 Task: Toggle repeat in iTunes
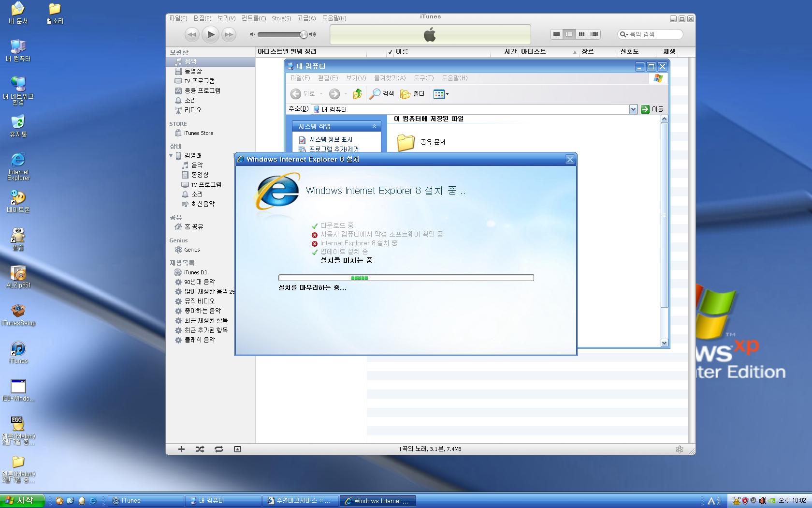[x=219, y=449]
